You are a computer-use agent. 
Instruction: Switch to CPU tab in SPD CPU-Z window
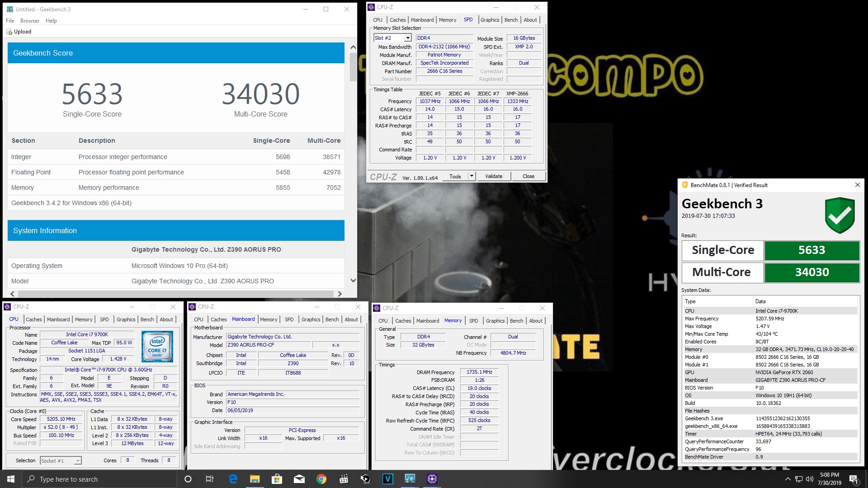[377, 20]
